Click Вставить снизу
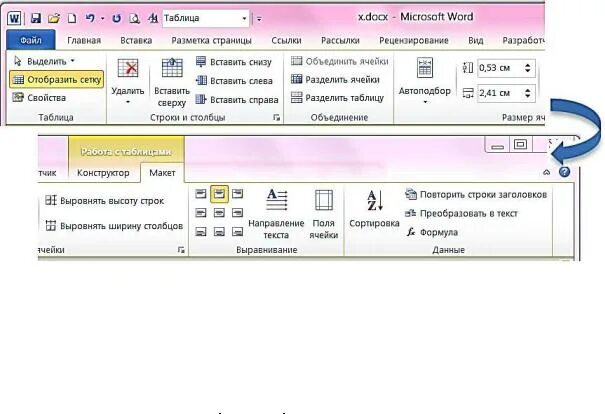 234,62
